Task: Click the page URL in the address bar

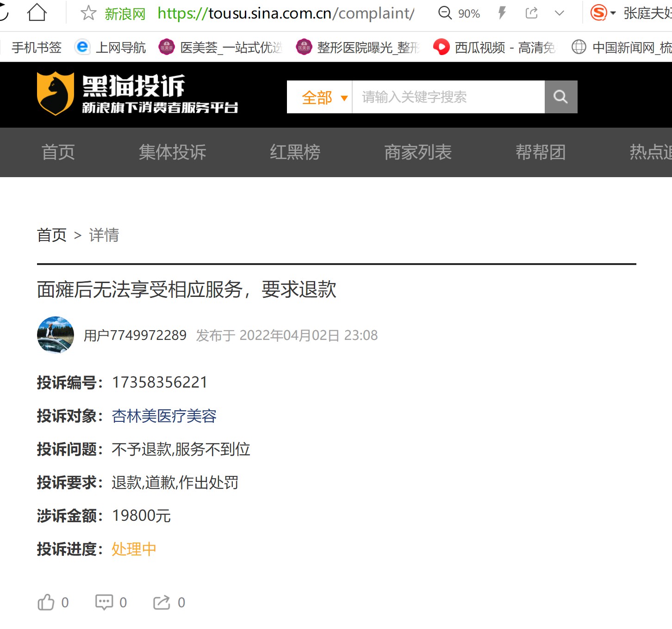Action: pos(286,13)
